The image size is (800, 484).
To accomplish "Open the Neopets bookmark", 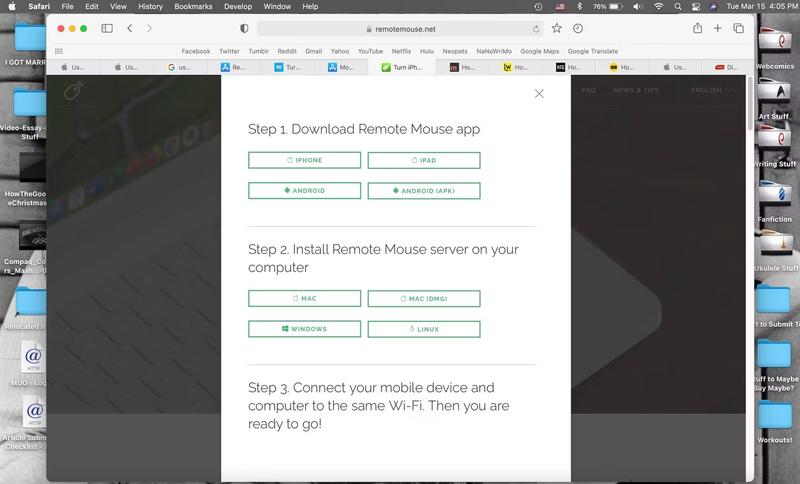I will [x=455, y=51].
